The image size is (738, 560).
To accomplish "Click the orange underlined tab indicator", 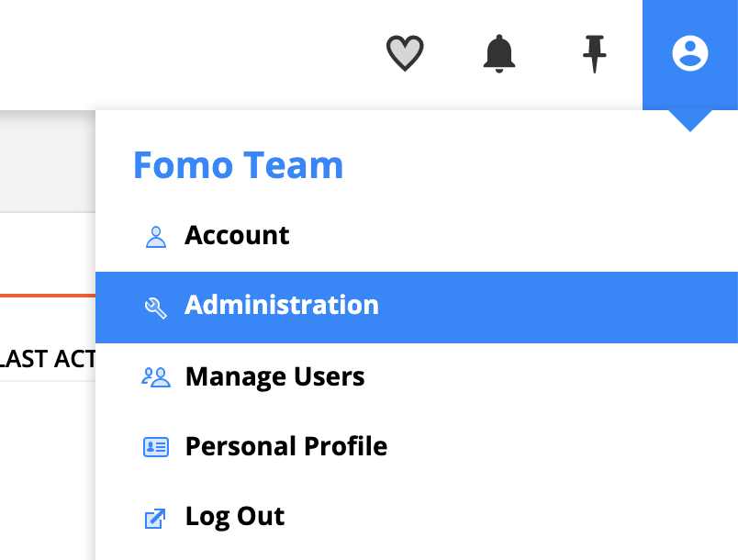I will [x=48, y=296].
